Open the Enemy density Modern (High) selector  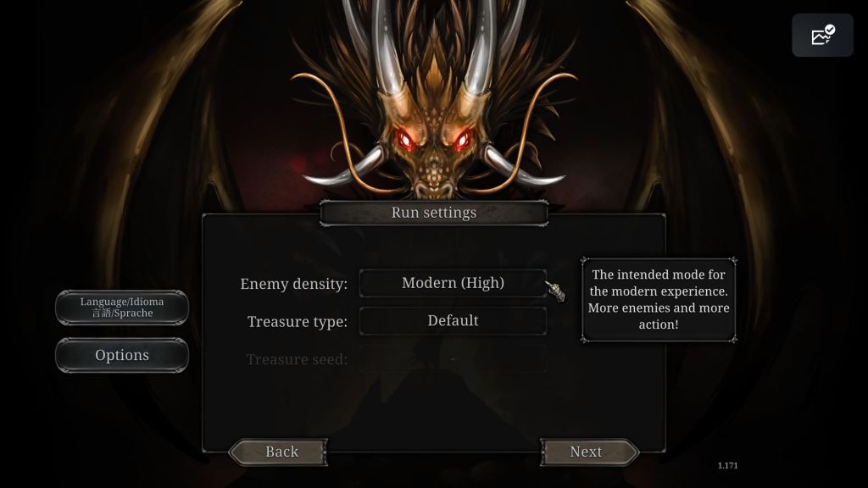coord(453,283)
